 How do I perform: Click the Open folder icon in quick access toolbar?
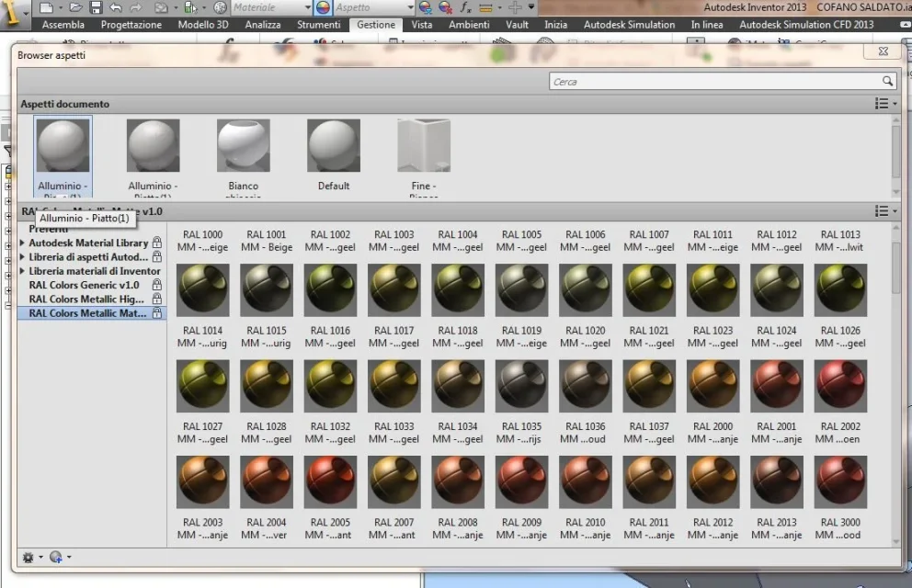[75, 7]
